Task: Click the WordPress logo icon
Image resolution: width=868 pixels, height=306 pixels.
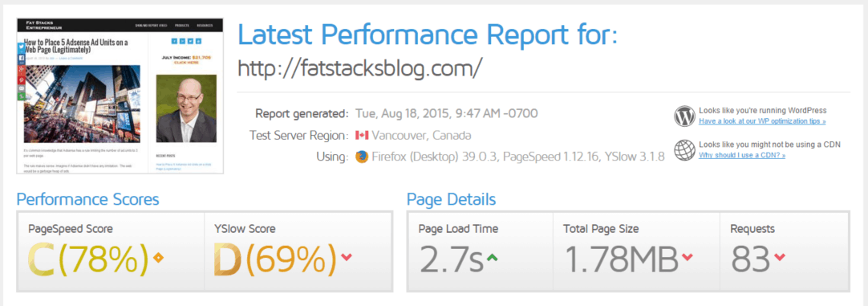Action: pyautogui.click(x=684, y=116)
